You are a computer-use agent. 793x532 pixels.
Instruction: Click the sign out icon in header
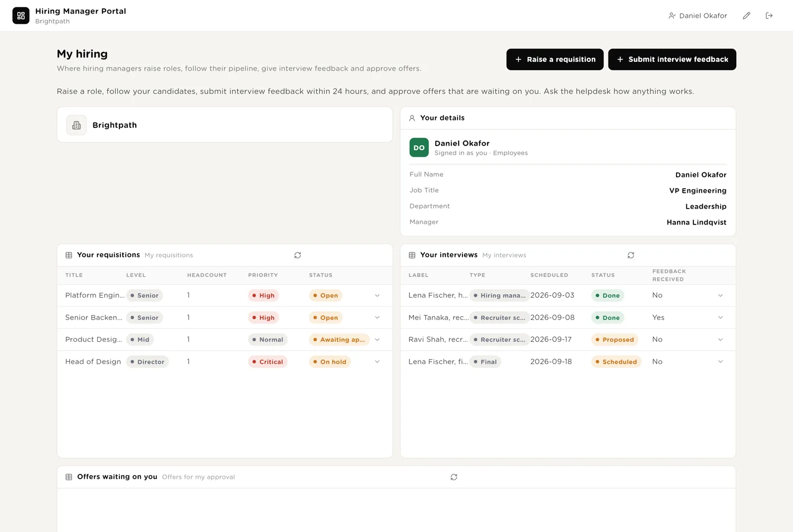[769, 16]
